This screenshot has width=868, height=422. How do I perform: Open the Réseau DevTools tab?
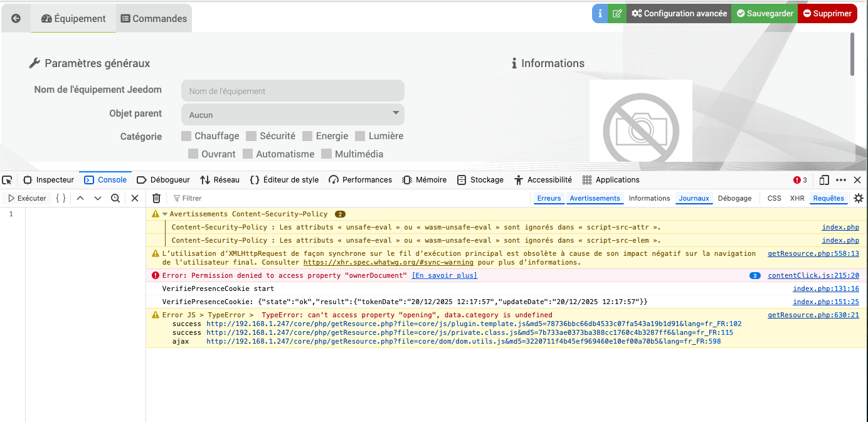[x=220, y=180]
